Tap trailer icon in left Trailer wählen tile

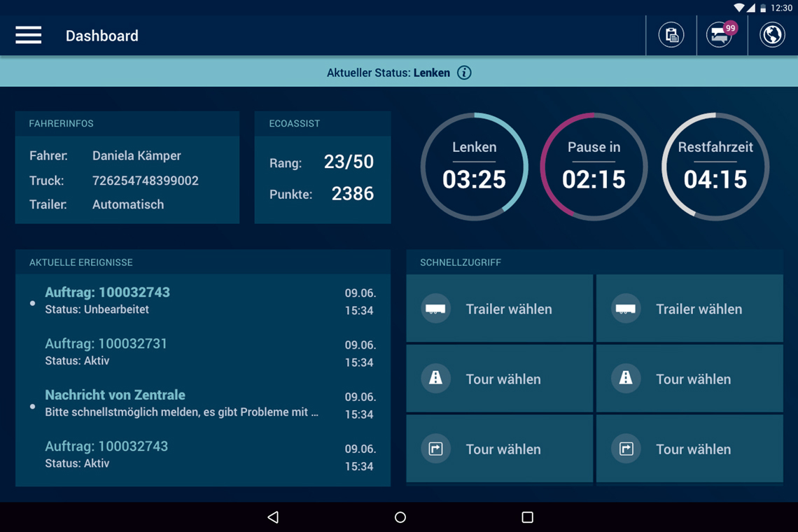pyautogui.click(x=435, y=309)
